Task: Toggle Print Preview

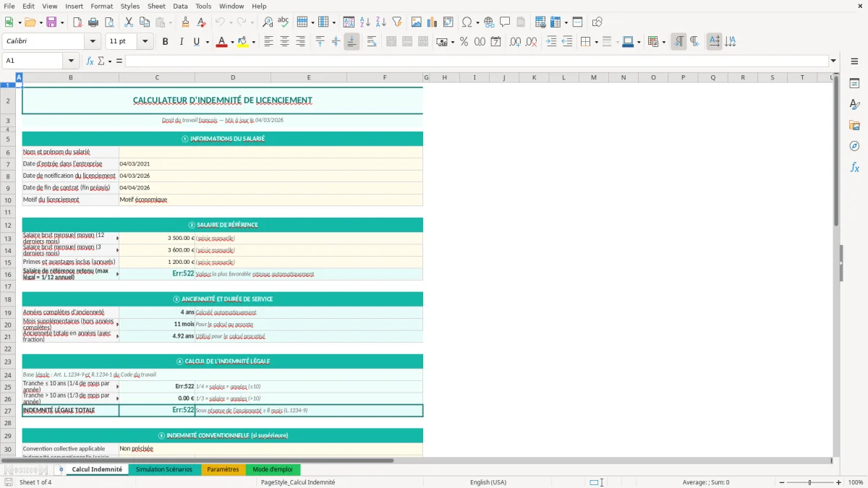Action: (x=109, y=22)
